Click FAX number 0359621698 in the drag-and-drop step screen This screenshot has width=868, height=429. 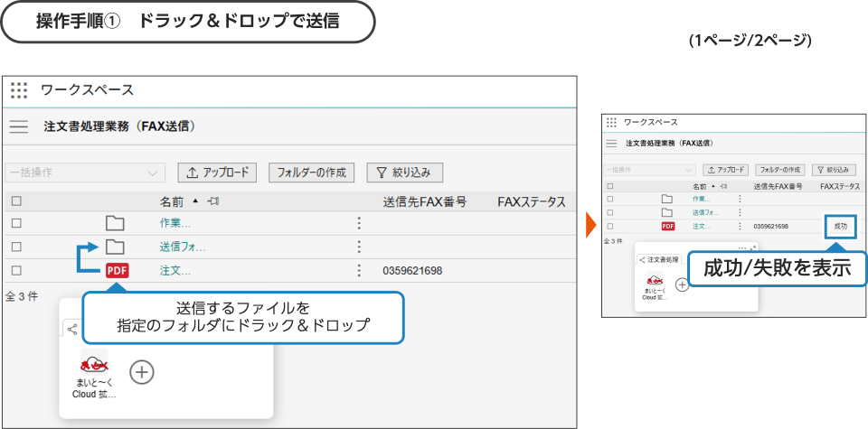[x=412, y=271]
